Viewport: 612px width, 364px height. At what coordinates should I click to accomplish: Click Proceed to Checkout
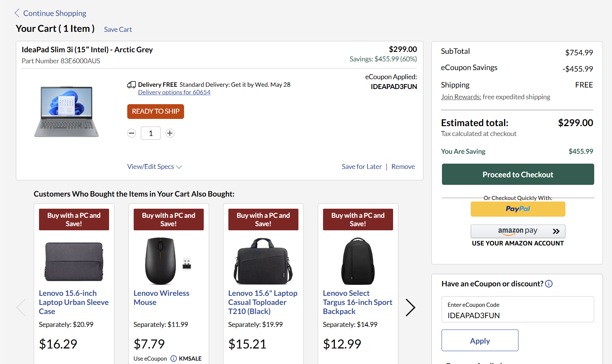(518, 175)
